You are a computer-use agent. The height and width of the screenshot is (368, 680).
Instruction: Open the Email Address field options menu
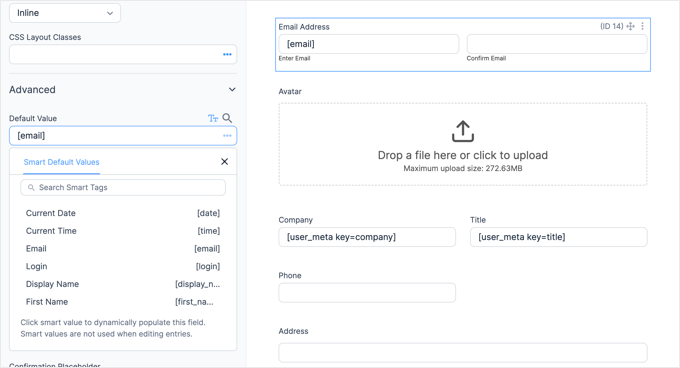coord(642,26)
